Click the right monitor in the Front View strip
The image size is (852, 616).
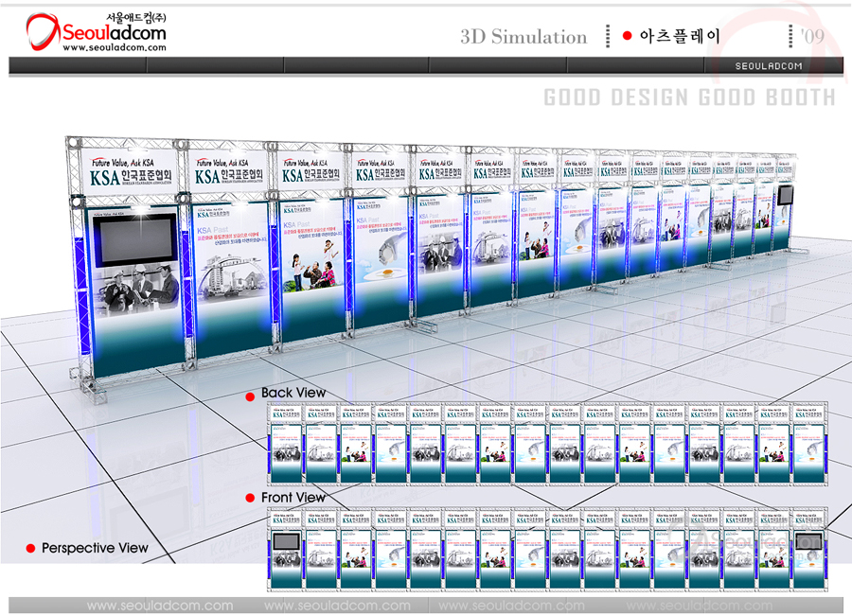coord(808,542)
